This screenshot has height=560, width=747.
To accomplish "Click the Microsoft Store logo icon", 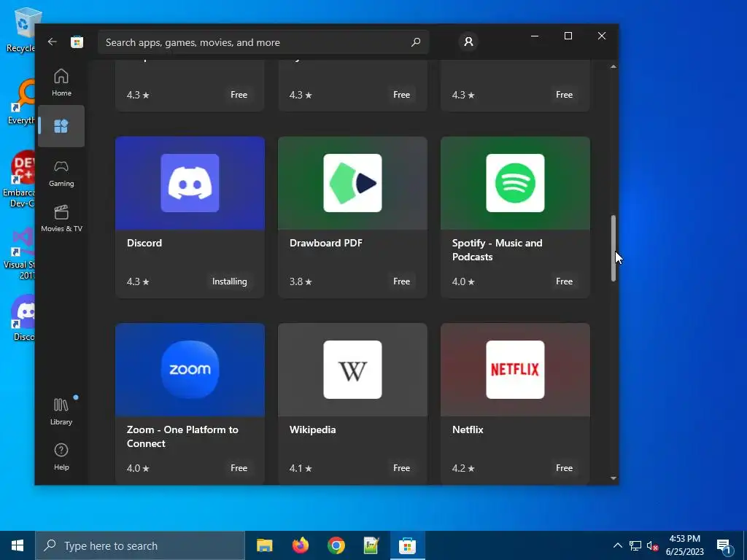I will pyautogui.click(x=77, y=42).
